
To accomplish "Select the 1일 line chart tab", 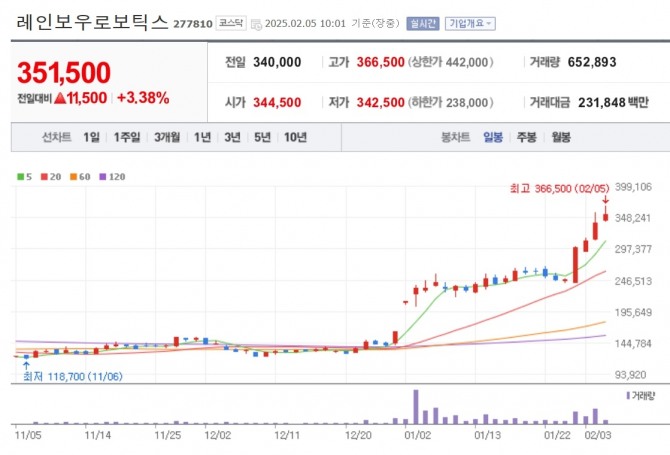I will [x=91, y=137].
